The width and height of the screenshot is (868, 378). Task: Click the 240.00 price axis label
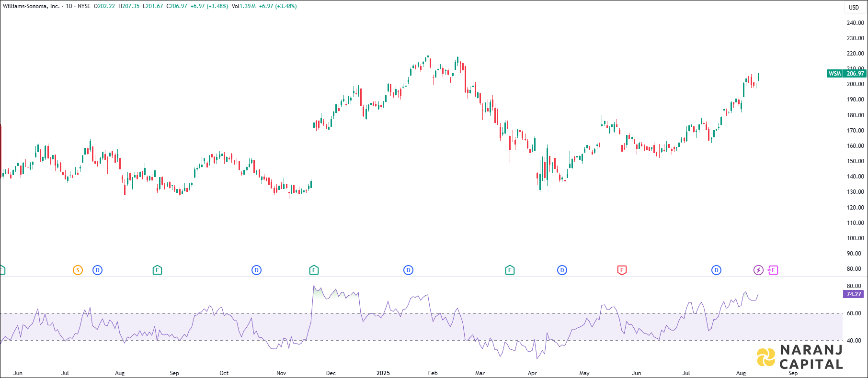coord(855,23)
